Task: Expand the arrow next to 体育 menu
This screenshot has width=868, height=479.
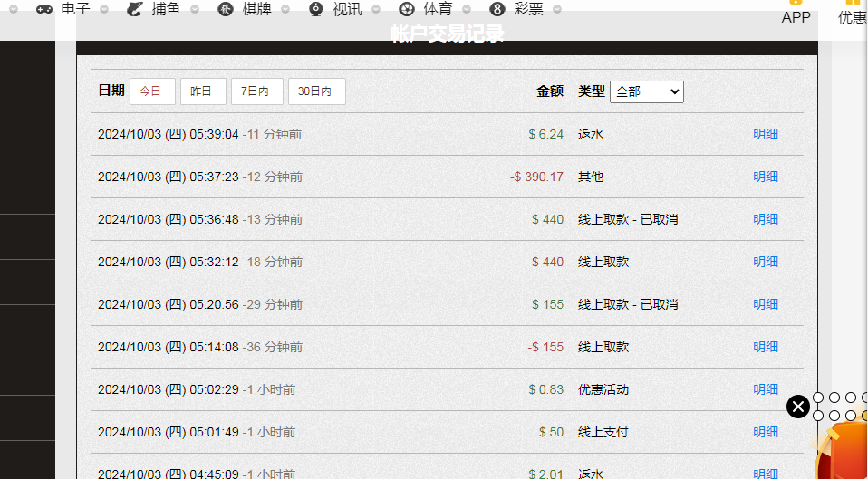Action: coord(467,9)
